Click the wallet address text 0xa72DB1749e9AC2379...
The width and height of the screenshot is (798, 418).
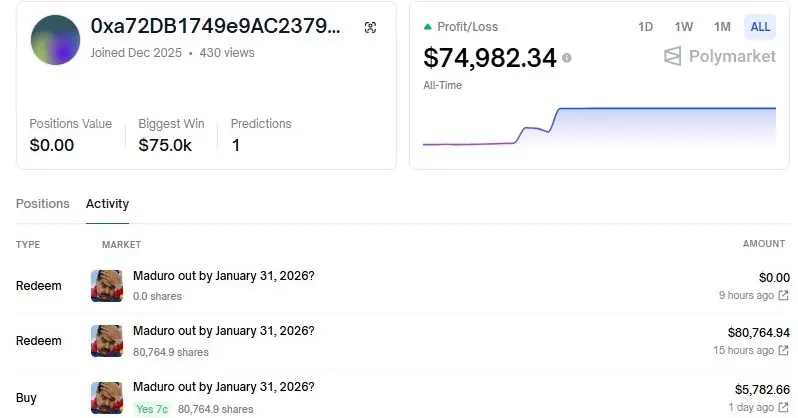pos(215,27)
